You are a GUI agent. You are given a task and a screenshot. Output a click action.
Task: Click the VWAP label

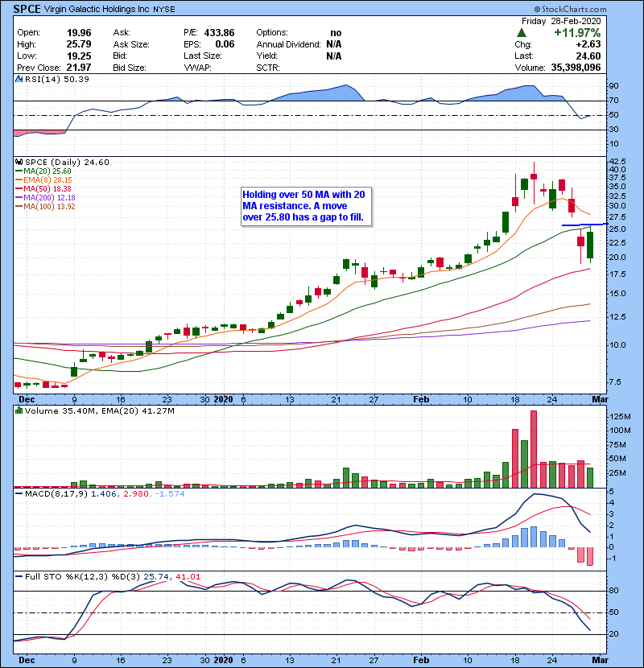tap(197, 68)
